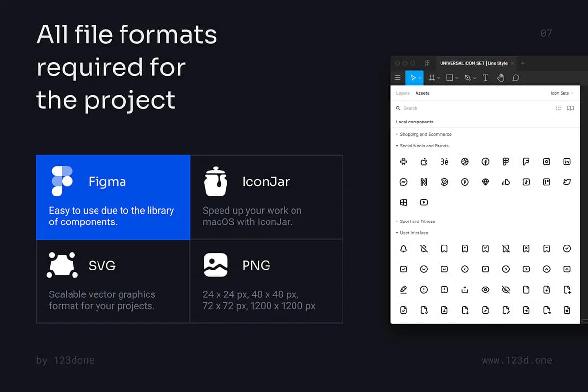The width and height of the screenshot is (588, 392).
Task: Pick the crossed-out bell icon component
Action: (424, 249)
